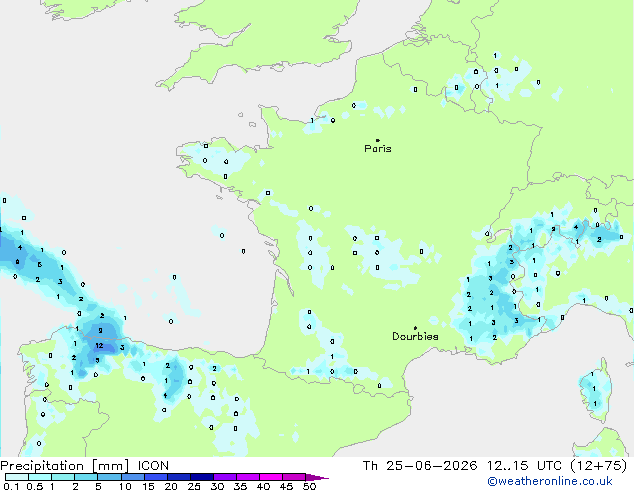Click the 30 to 35 mm legend swatch
This screenshot has height=490, width=634.
click(224, 477)
